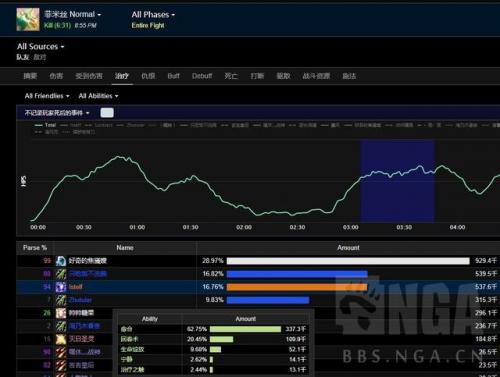Click the boss portrait icon in header
This screenshot has height=377, width=500.
coord(28,19)
